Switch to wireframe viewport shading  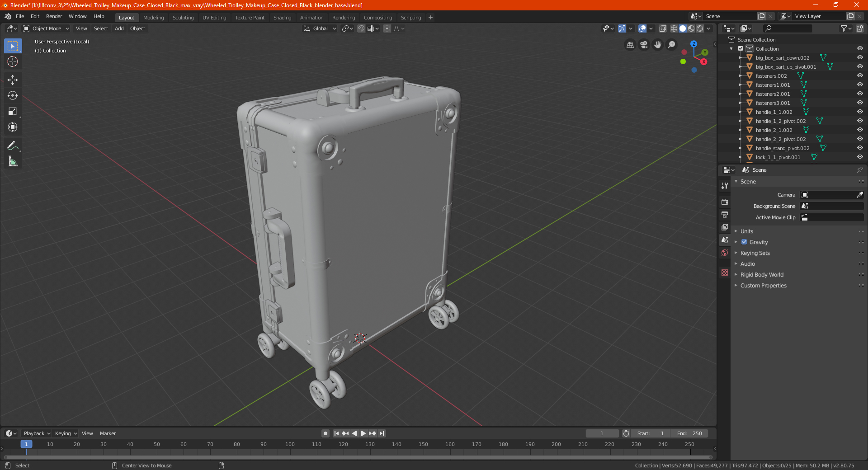click(x=674, y=28)
